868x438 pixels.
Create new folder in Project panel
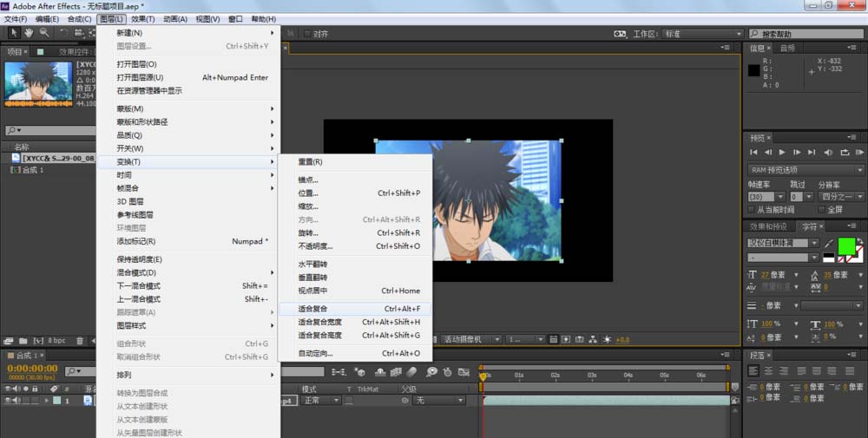coord(23,341)
